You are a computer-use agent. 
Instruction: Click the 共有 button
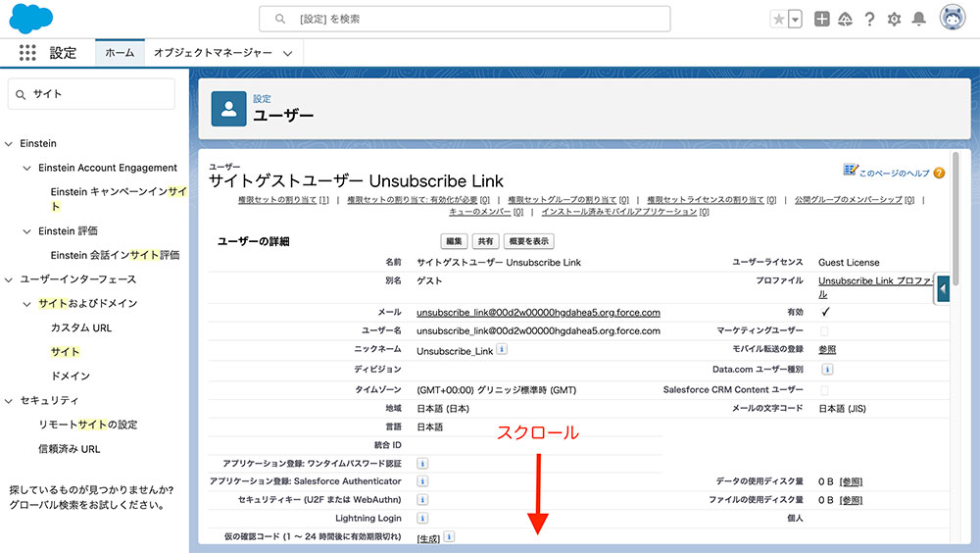click(x=485, y=241)
